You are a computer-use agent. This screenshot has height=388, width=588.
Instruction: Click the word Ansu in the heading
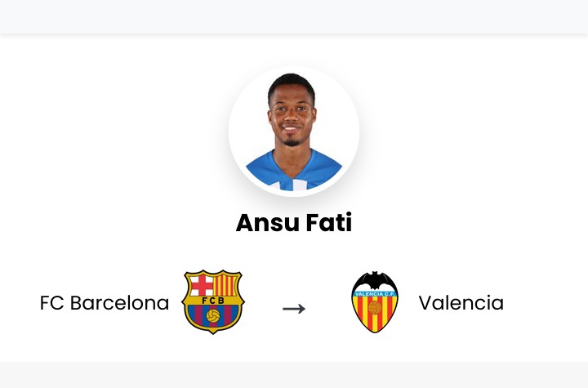(x=268, y=222)
